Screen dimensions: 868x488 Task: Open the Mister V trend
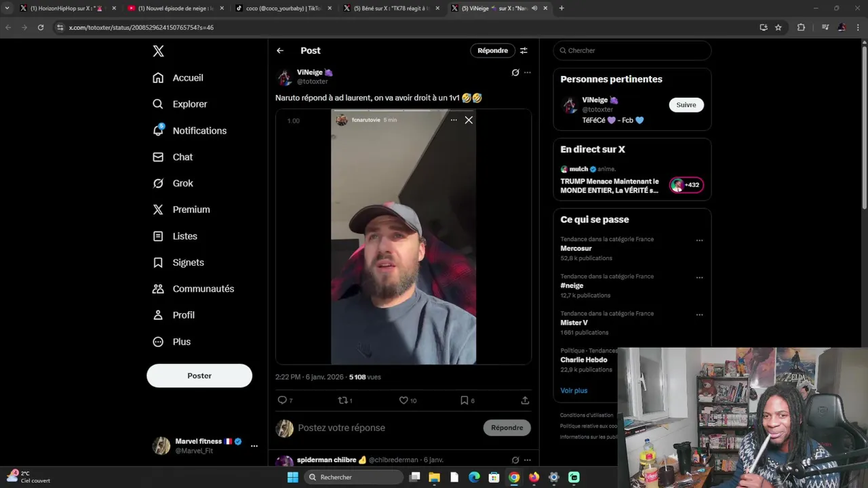(x=574, y=323)
